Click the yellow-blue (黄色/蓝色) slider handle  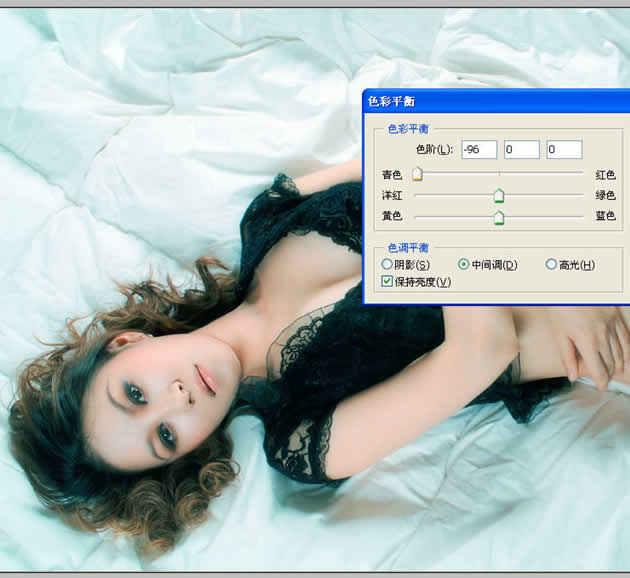pos(499,217)
